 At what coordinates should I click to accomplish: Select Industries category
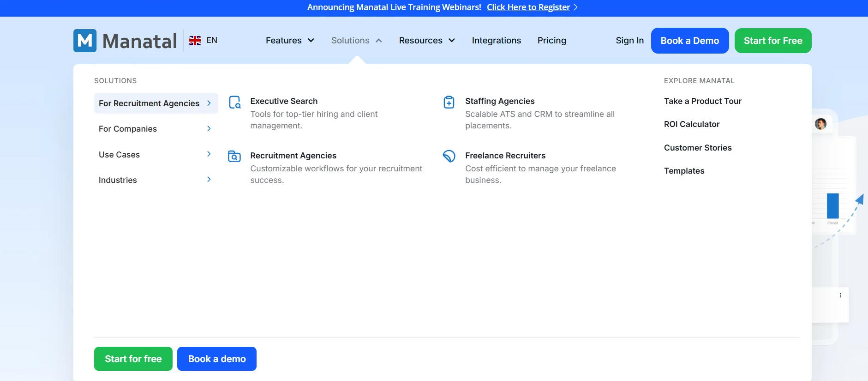[156, 180]
